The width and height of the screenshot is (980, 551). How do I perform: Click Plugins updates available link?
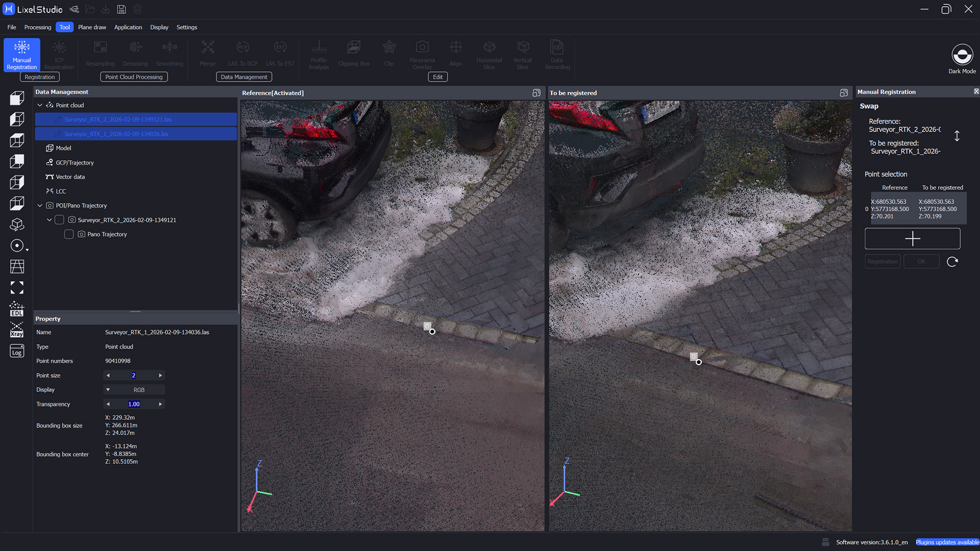click(947, 542)
